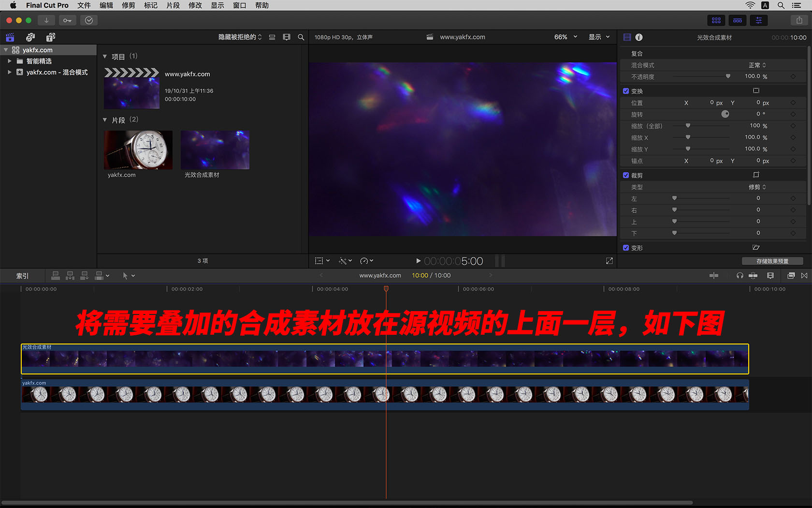Click the import media arrow icon
Image resolution: width=812 pixels, height=508 pixels.
pos(46,20)
